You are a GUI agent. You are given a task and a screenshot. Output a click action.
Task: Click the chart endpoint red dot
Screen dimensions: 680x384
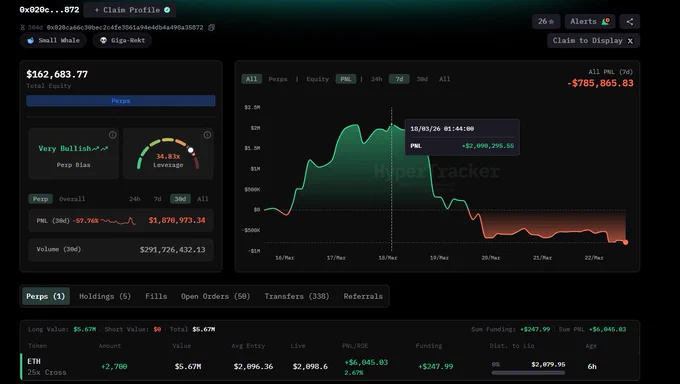(625, 242)
